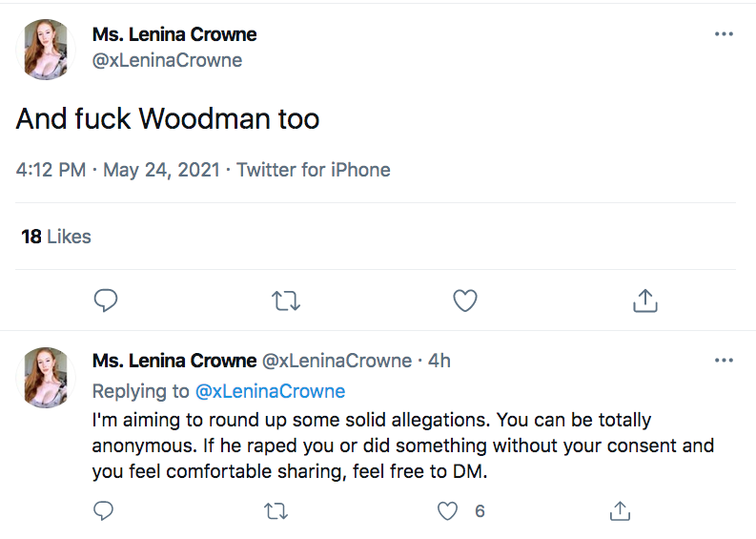Reply to the main tweet
Image resolution: width=756 pixels, height=539 pixels.
point(106,301)
